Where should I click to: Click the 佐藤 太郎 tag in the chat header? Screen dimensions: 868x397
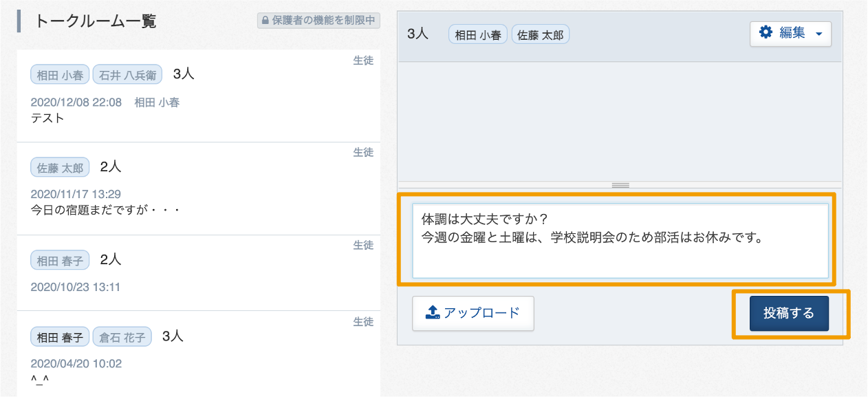541,34
